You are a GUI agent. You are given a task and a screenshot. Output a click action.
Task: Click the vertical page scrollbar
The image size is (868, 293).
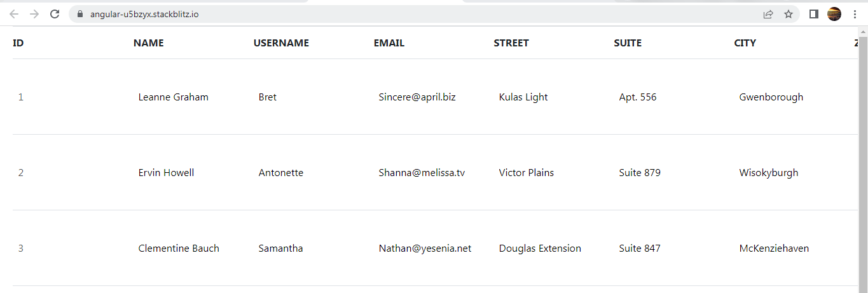coord(863,159)
